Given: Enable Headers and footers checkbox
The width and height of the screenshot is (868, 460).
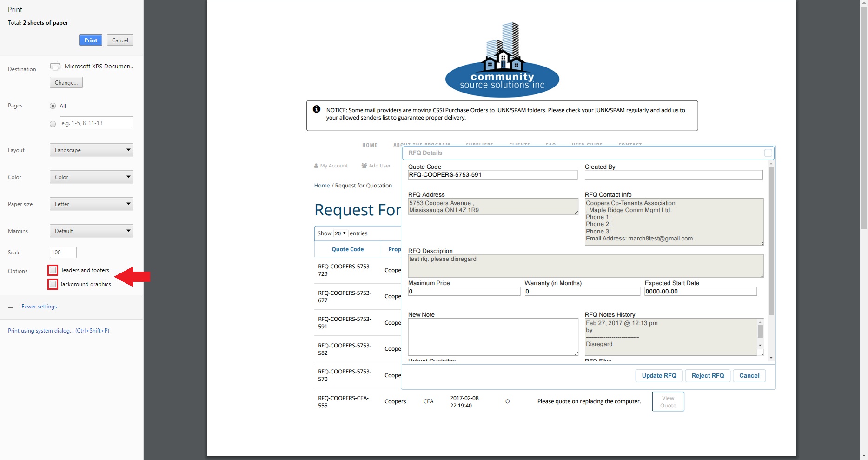Looking at the screenshot, I should [x=53, y=270].
